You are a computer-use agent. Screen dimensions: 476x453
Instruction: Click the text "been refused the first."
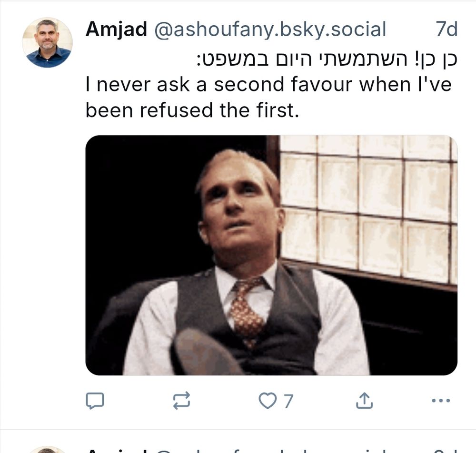tap(192, 110)
